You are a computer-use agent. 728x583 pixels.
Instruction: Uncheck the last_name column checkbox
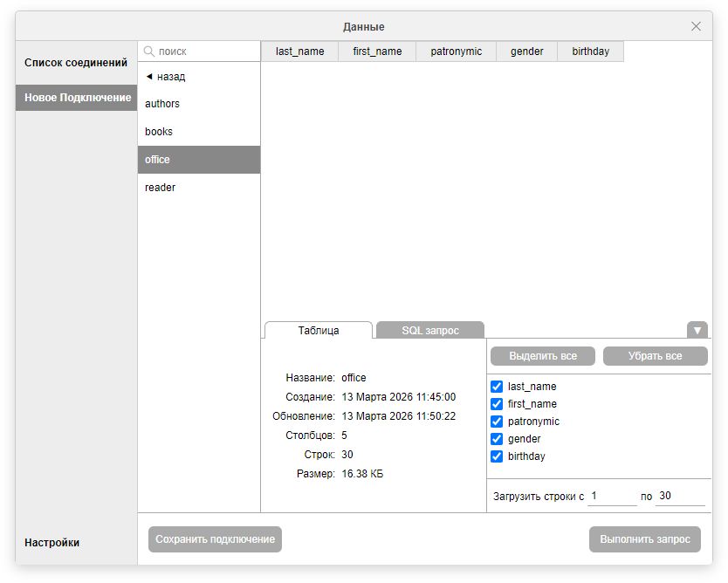(497, 387)
